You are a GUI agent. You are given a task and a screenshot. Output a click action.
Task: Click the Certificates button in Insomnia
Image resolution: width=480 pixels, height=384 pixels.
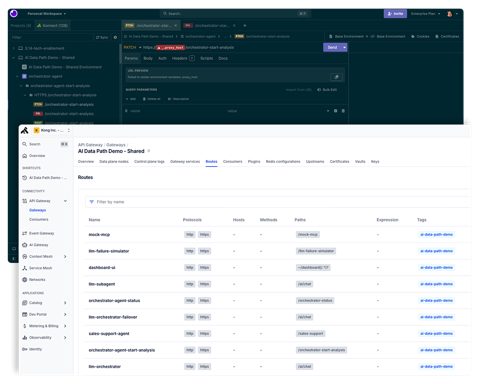coord(447,36)
